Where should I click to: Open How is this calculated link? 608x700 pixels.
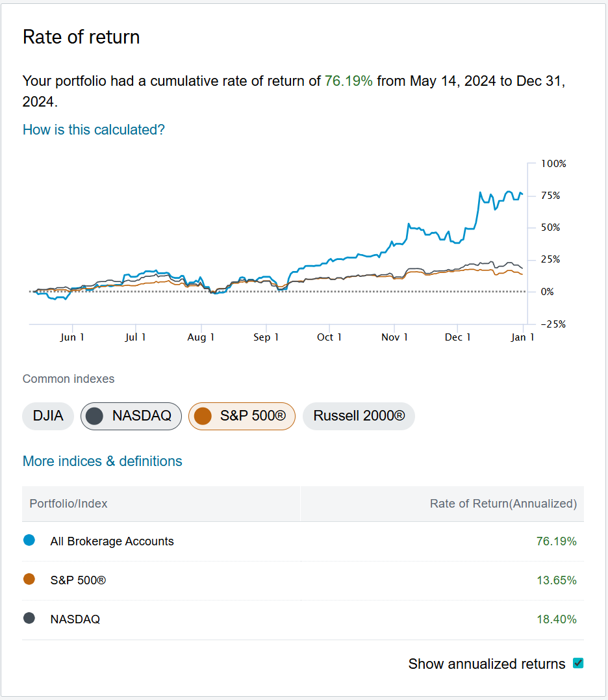tap(94, 129)
